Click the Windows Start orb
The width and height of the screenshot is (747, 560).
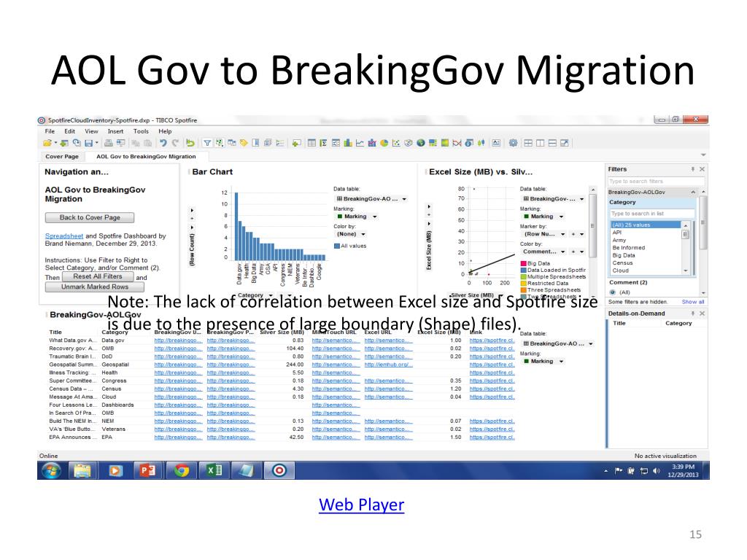[x=52, y=470]
